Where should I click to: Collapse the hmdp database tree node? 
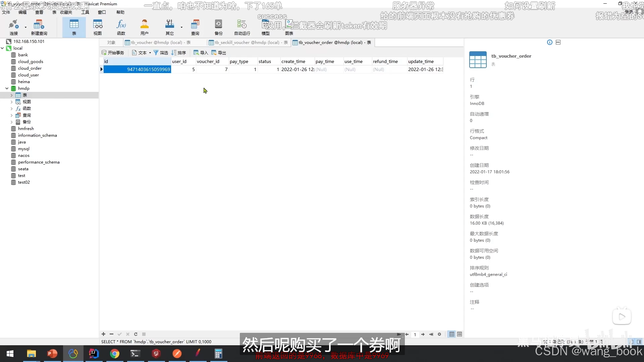pyautogui.click(x=7, y=88)
